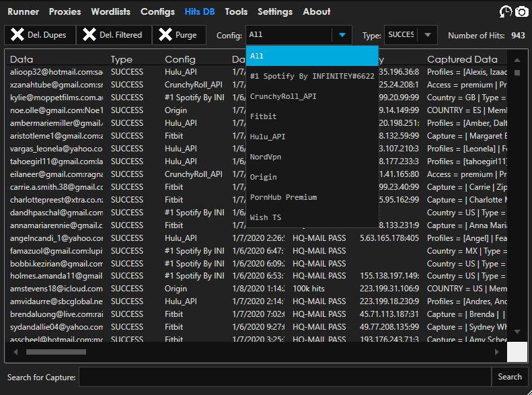Select 'All' in the Config dropdown list
The height and width of the screenshot is (395, 532).
click(x=312, y=56)
